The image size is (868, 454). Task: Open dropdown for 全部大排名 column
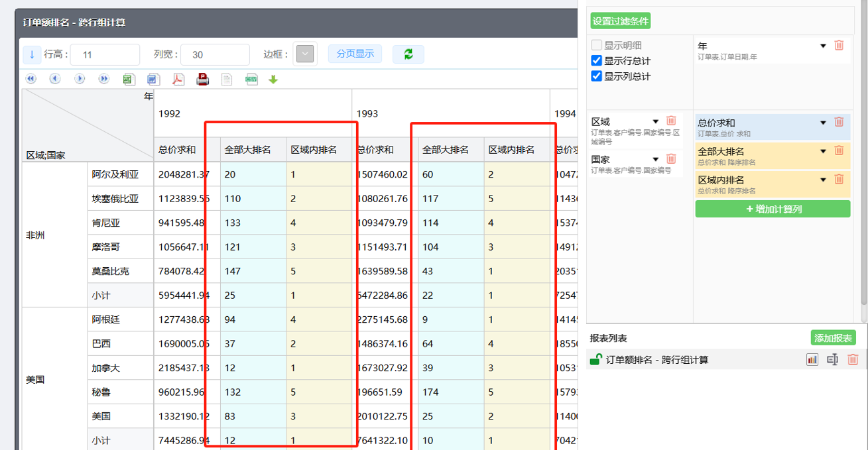[x=823, y=151]
